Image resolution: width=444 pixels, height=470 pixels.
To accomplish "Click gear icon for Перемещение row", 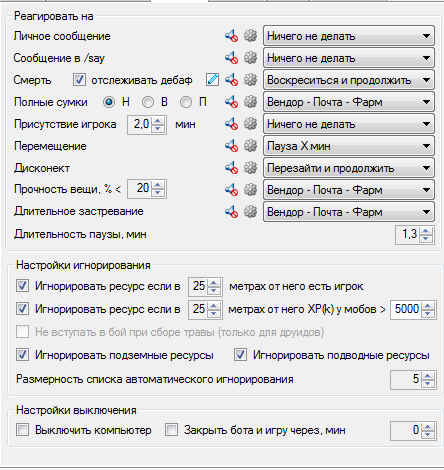I will coord(250,146).
